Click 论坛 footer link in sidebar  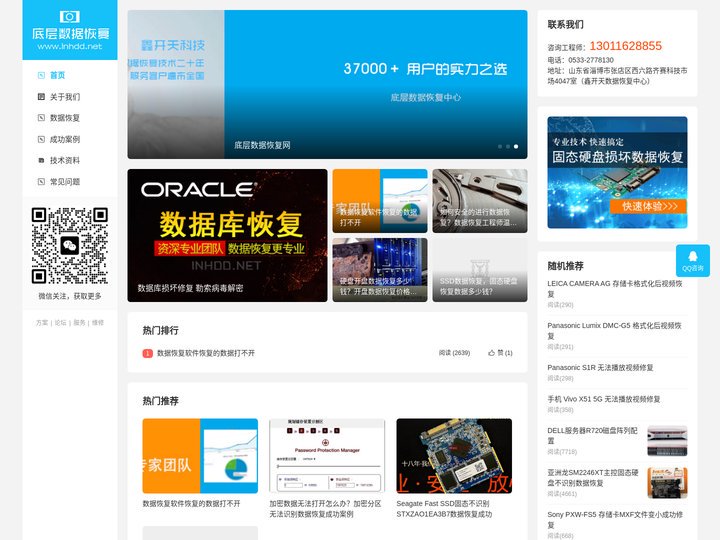pos(61,323)
